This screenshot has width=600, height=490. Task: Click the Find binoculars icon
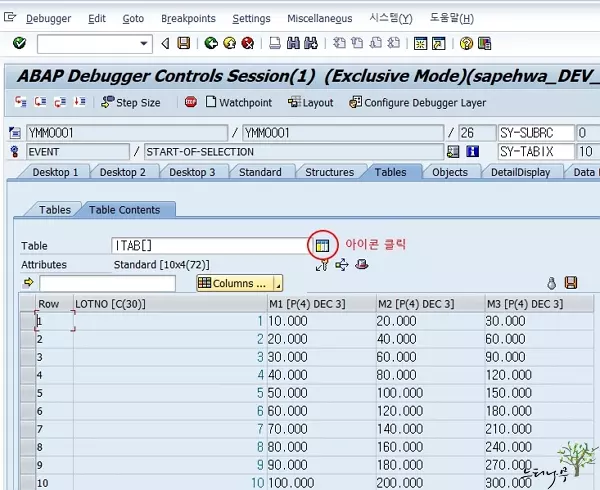click(x=293, y=43)
